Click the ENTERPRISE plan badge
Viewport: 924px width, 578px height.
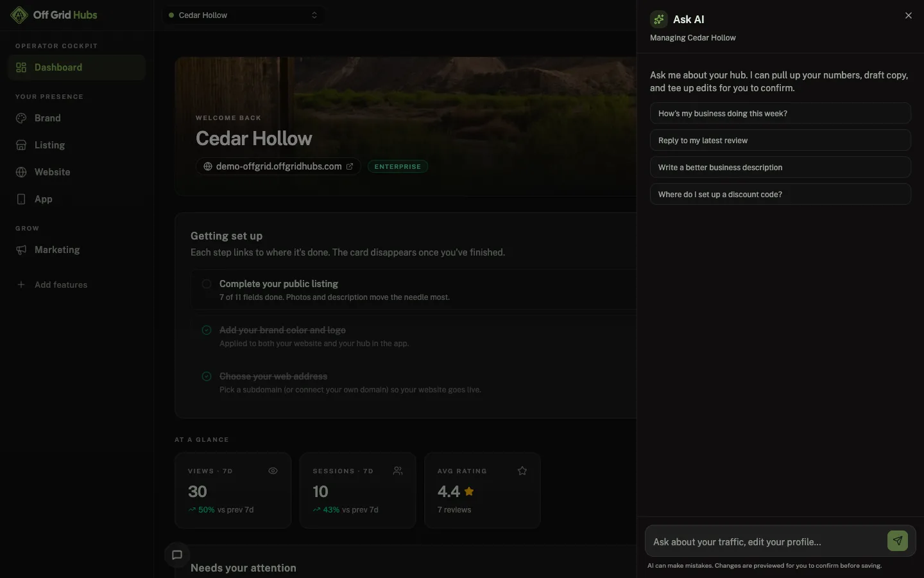398,166
